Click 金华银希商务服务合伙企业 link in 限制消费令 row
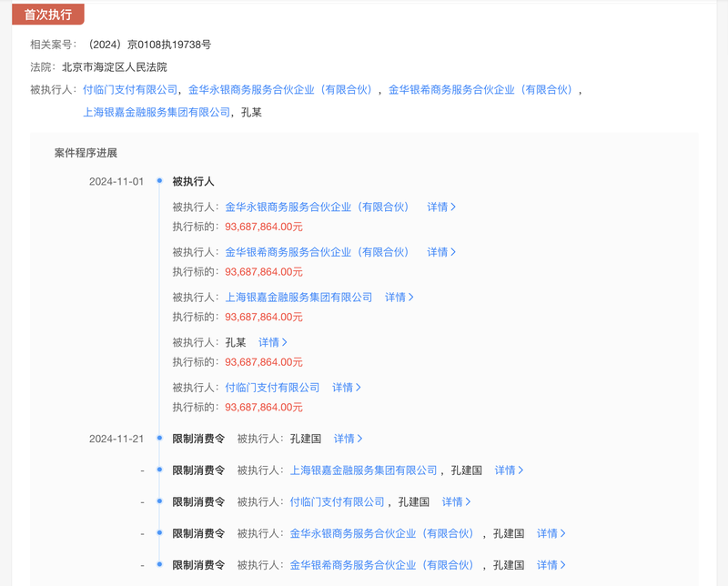This screenshot has width=728, height=586. [x=382, y=565]
